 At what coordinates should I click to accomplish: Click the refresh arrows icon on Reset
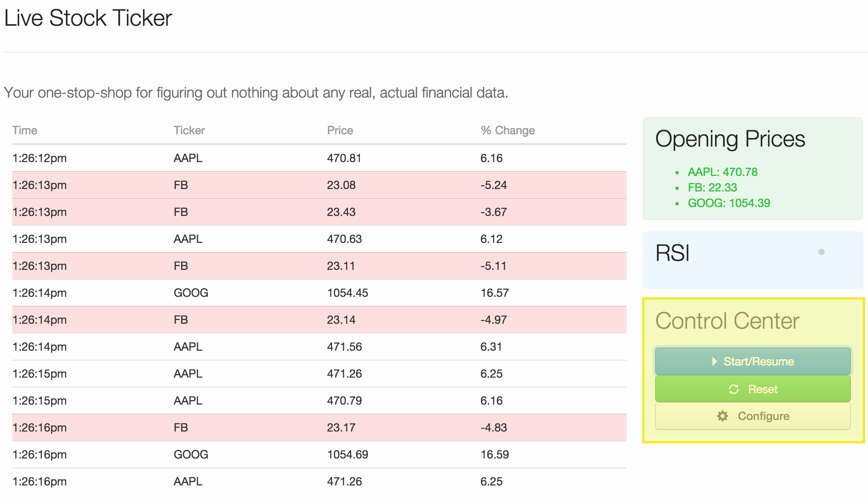[x=734, y=389]
